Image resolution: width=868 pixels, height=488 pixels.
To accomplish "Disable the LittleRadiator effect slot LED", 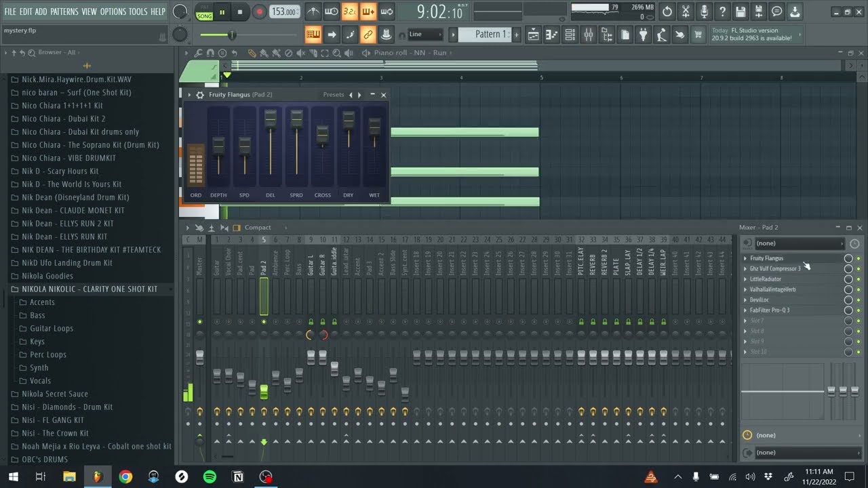I will click(859, 279).
